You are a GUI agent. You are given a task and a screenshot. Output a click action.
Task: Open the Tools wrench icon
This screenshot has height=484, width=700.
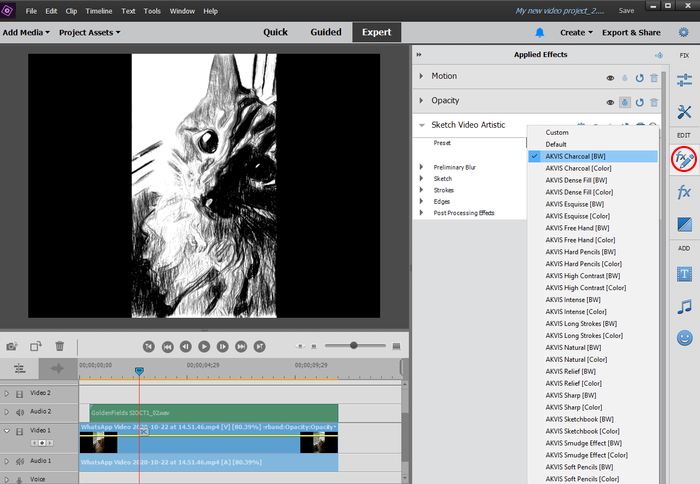pyautogui.click(x=684, y=111)
